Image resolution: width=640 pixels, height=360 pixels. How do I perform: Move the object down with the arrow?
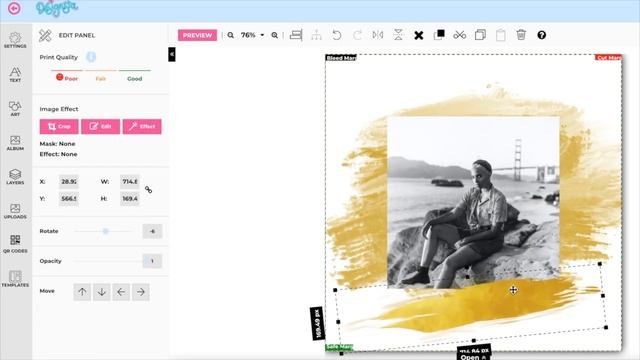pyautogui.click(x=102, y=292)
